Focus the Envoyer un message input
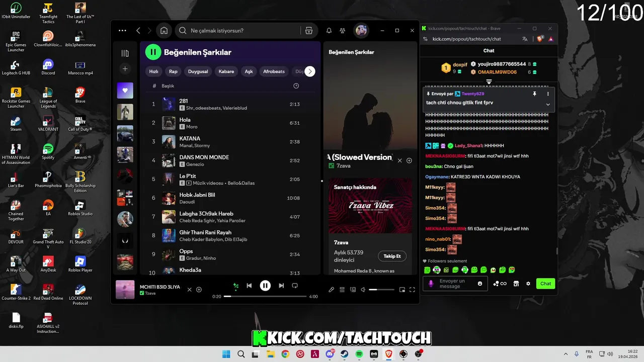 pos(456,284)
